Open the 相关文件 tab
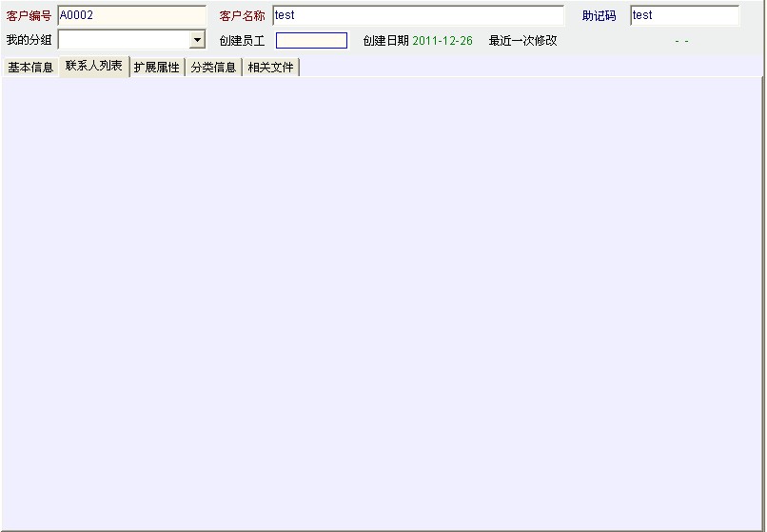The width and height of the screenshot is (767, 532). pos(271,68)
